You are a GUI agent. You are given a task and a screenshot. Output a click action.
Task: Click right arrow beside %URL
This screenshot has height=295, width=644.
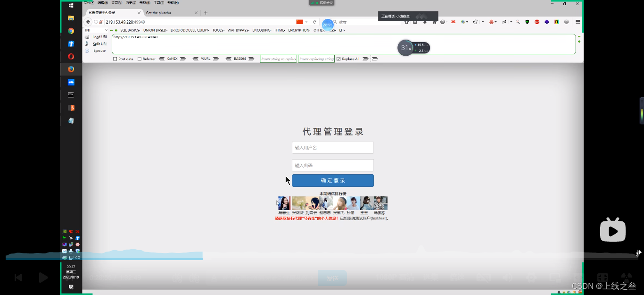[x=216, y=59]
